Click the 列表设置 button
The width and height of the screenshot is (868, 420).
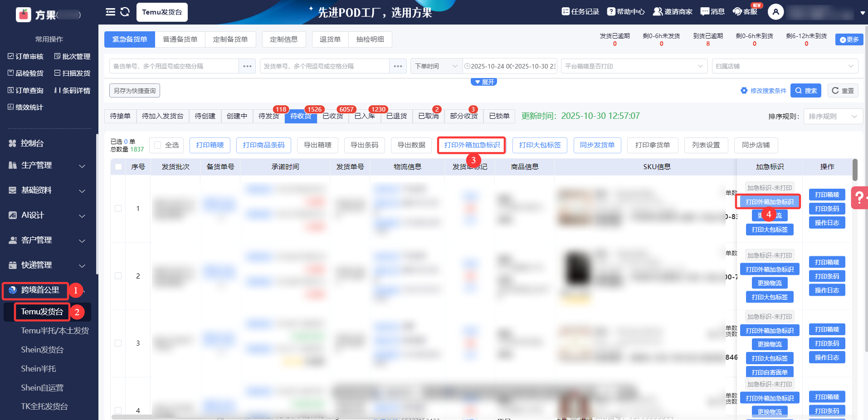(706, 145)
